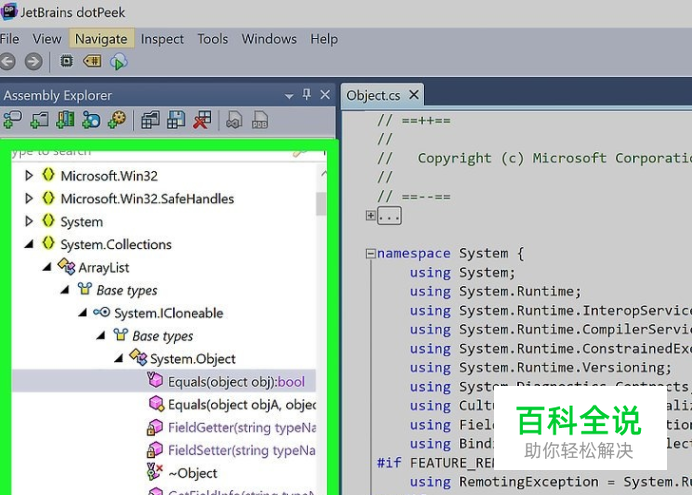The height and width of the screenshot is (495, 692).
Task: Click the ArrayList class icon
Action: [67, 266]
